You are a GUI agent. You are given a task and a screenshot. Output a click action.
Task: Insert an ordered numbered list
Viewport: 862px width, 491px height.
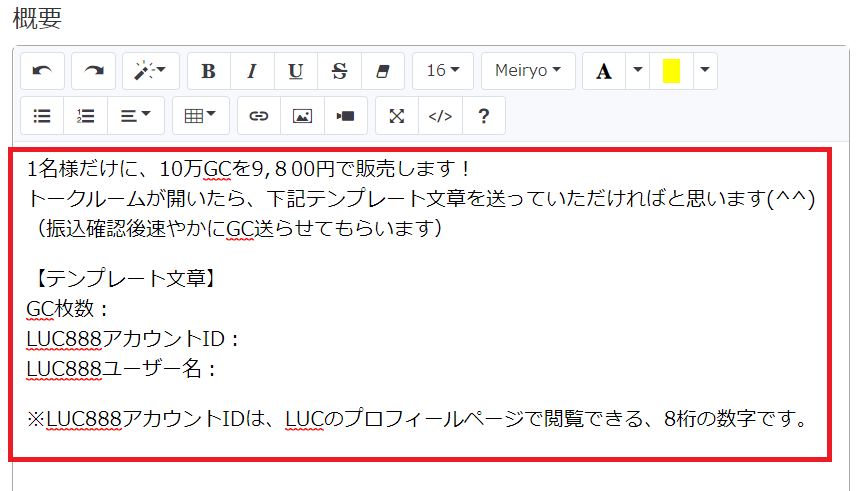[x=85, y=116]
